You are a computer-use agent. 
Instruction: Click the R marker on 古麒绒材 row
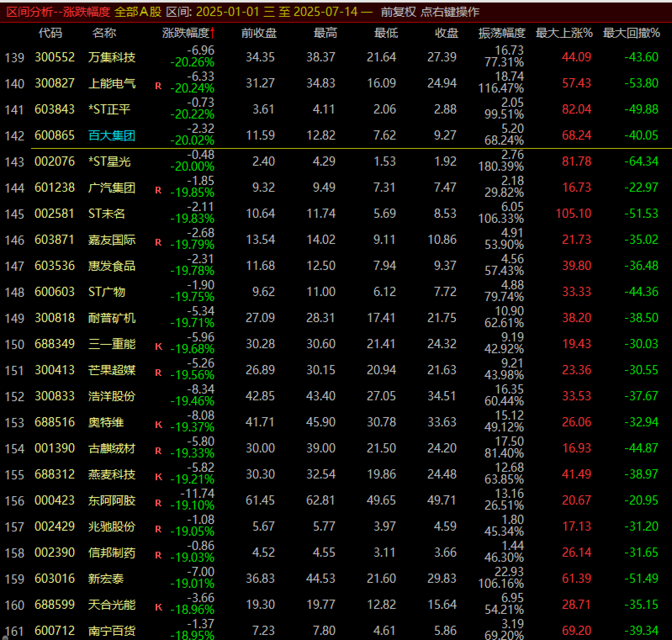(158, 451)
